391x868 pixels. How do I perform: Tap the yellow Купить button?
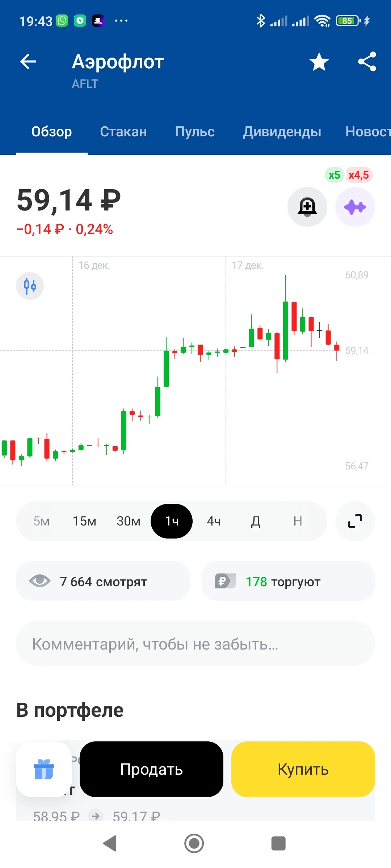click(303, 769)
